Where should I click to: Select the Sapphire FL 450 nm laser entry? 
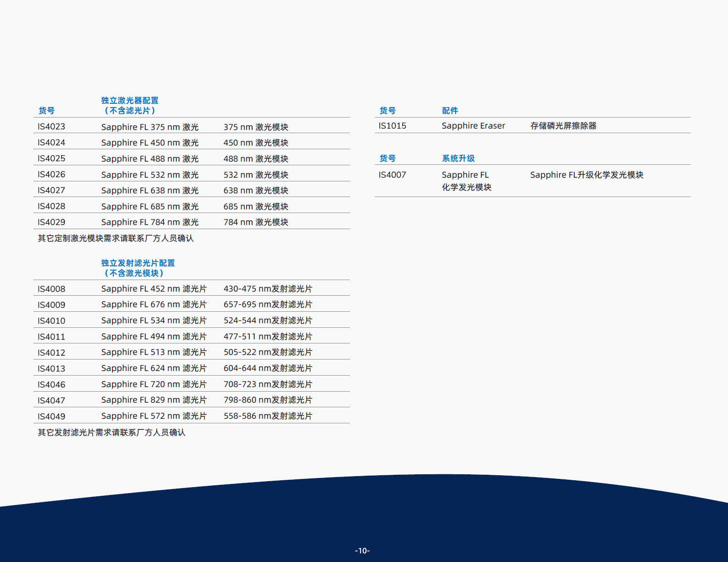[150, 143]
